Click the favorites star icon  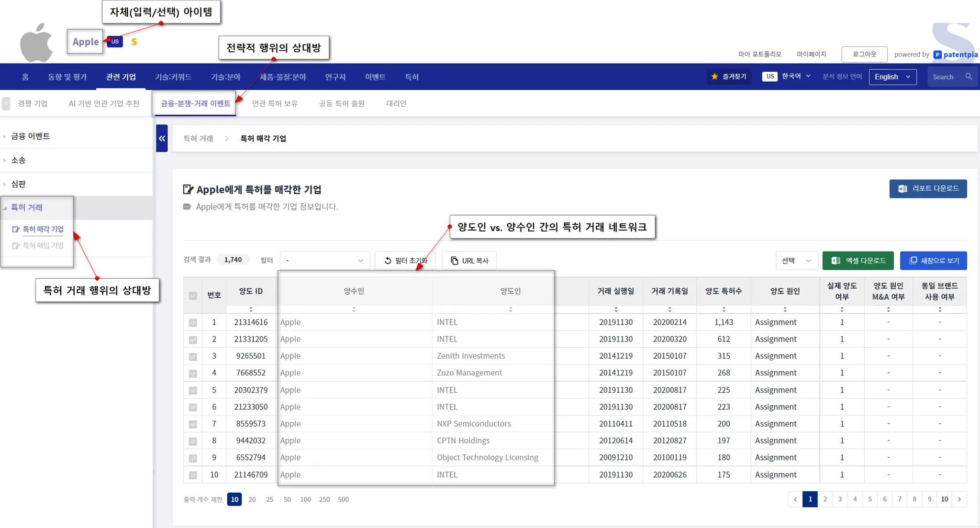714,77
